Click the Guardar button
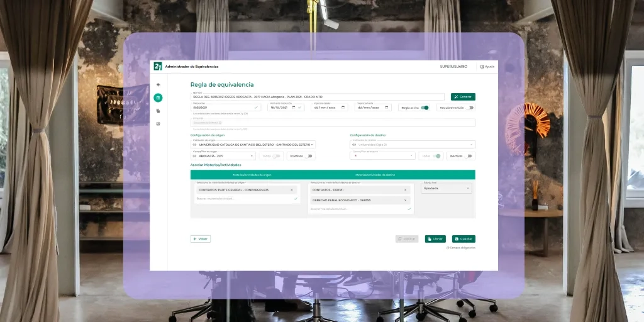The height and width of the screenshot is (322, 644). pyautogui.click(x=464, y=239)
